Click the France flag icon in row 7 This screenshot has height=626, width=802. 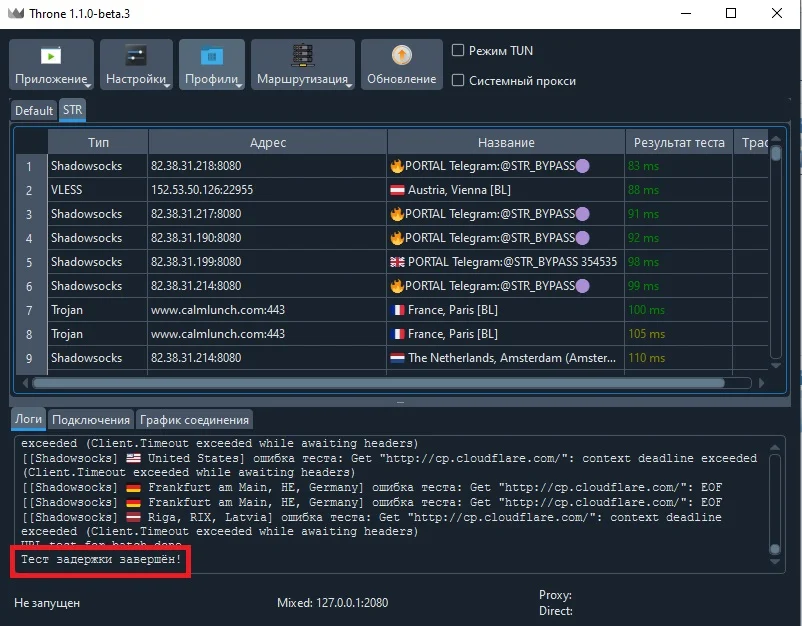coord(397,310)
